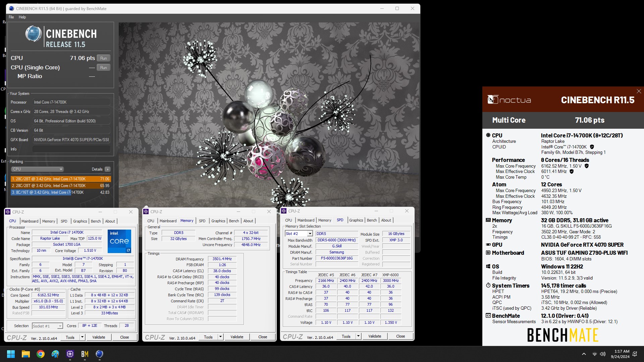644x362 pixels.
Task: Close the BenchMate result panel
Action: tap(639, 91)
